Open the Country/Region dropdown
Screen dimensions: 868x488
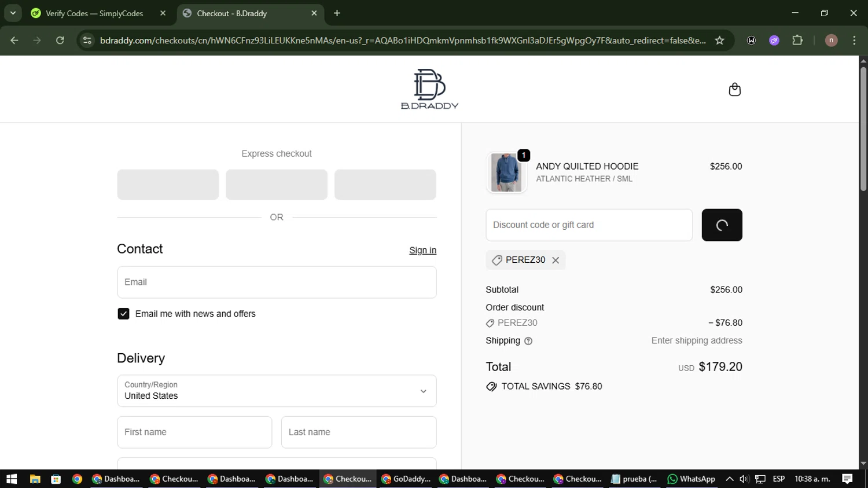[x=277, y=391]
